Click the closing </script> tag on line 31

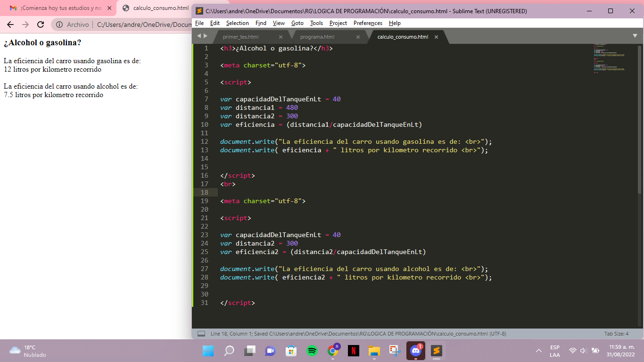[x=238, y=303]
